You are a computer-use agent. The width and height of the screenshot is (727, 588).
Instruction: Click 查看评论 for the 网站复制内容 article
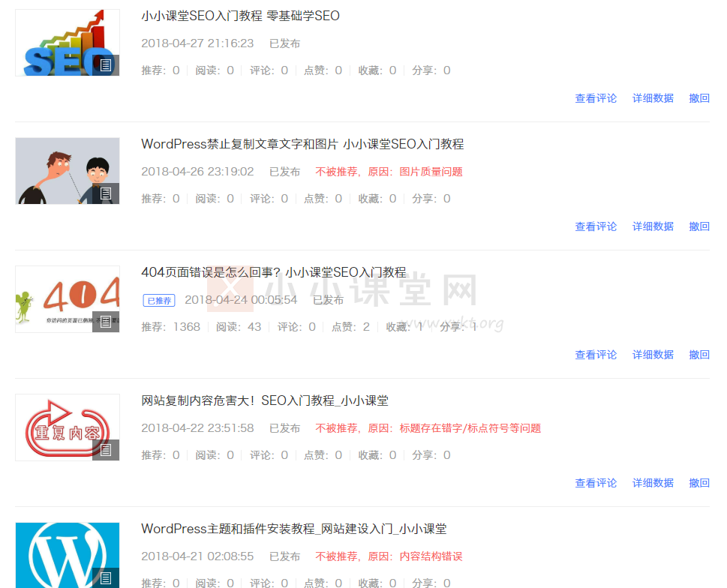coord(596,483)
